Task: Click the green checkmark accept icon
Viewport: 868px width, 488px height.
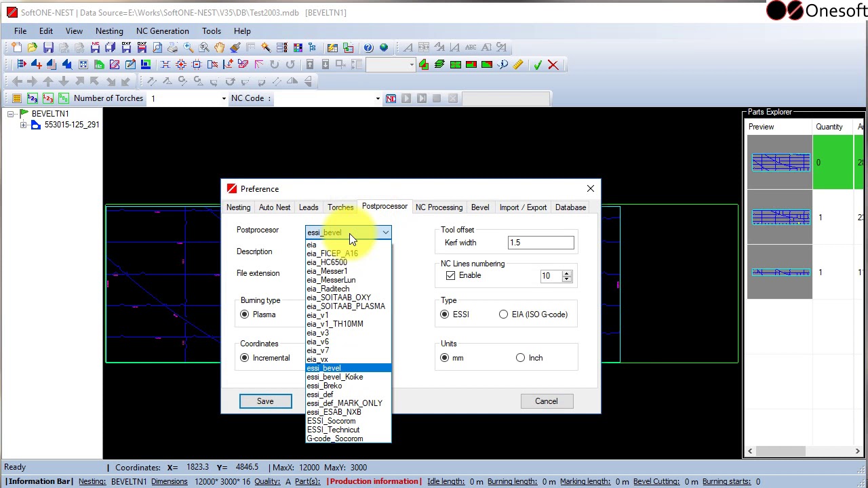Action: tap(538, 65)
